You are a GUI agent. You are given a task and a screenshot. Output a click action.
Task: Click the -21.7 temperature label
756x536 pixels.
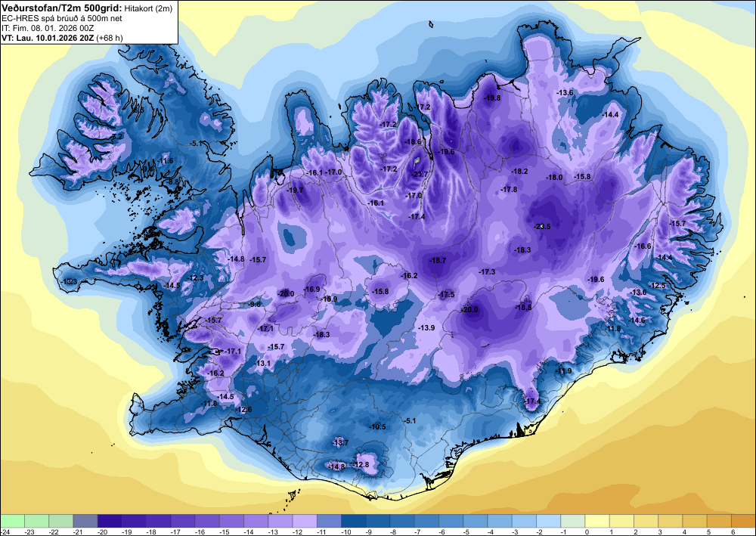click(420, 174)
